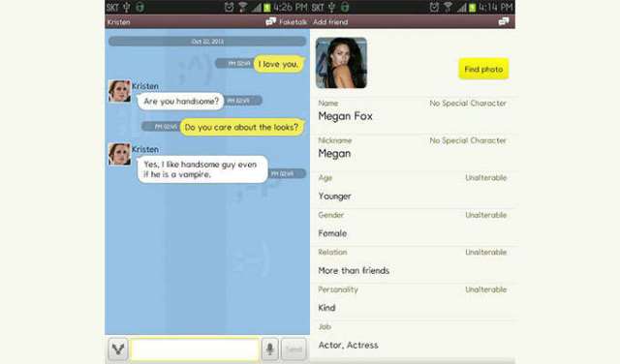Viewport: 620px width, 364px height.
Task: Tap the Send button in chat
Action: pos(294,349)
